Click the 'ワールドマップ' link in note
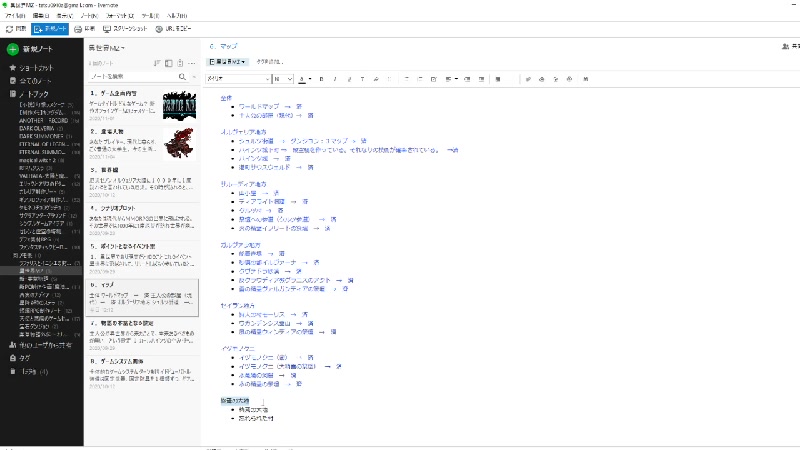Viewport: 800px width, 450px height. click(x=259, y=105)
